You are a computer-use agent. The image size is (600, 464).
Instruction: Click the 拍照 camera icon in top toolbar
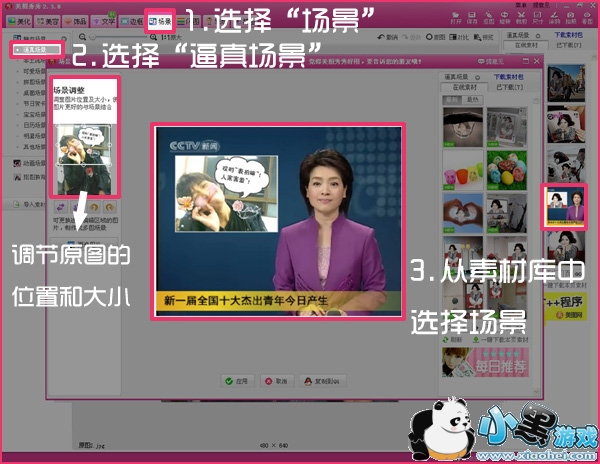point(571,18)
